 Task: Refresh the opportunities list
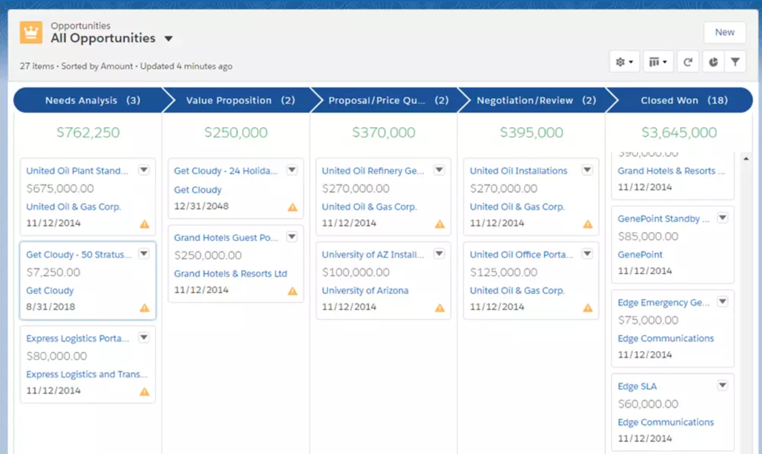pyautogui.click(x=688, y=62)
